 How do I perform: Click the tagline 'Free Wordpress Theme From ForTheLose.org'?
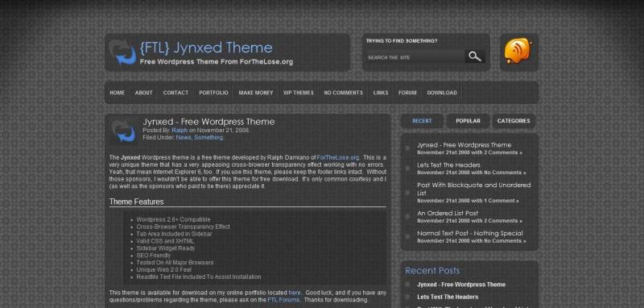217,62
